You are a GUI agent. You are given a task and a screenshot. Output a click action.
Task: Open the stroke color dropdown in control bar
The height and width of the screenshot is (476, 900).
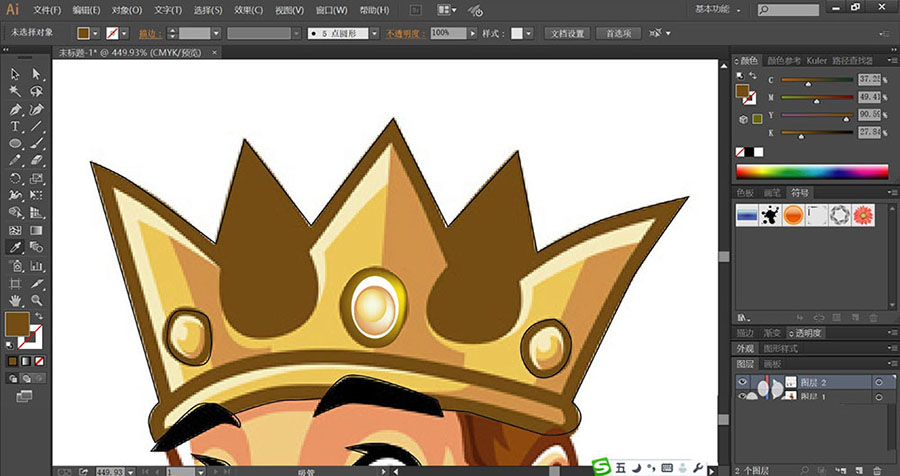pyautogui.click(x=125, y=33)
